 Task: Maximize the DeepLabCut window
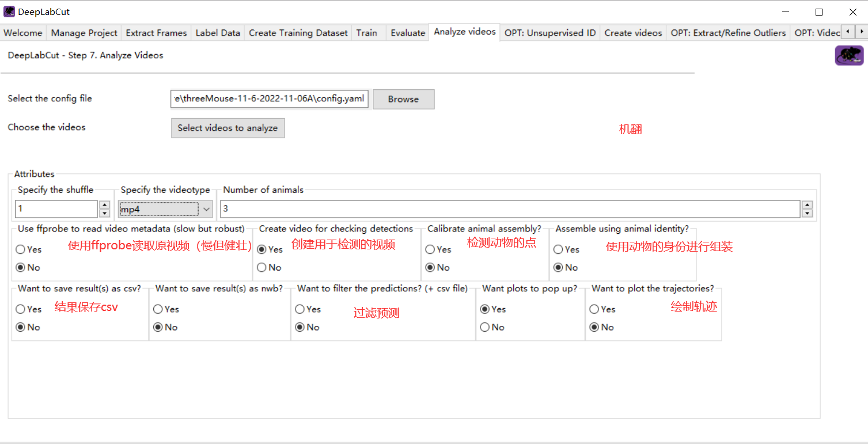click(x=819, y=12)
